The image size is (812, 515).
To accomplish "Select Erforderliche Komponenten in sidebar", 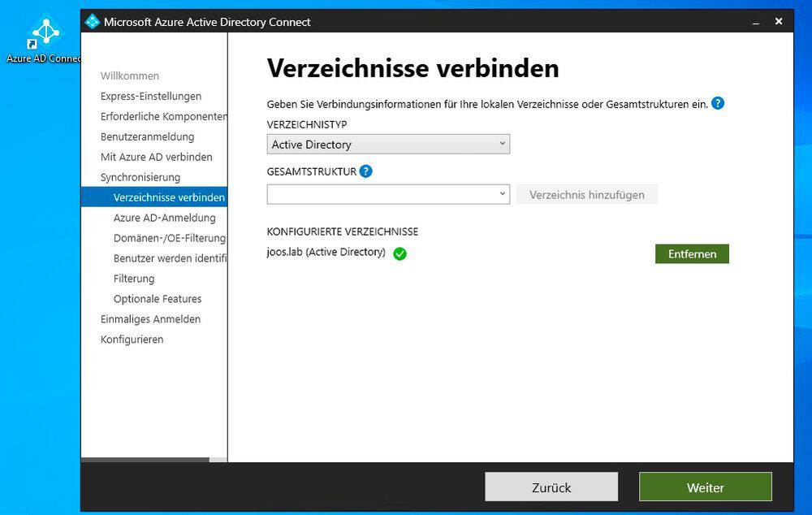I will pos(164,116).
